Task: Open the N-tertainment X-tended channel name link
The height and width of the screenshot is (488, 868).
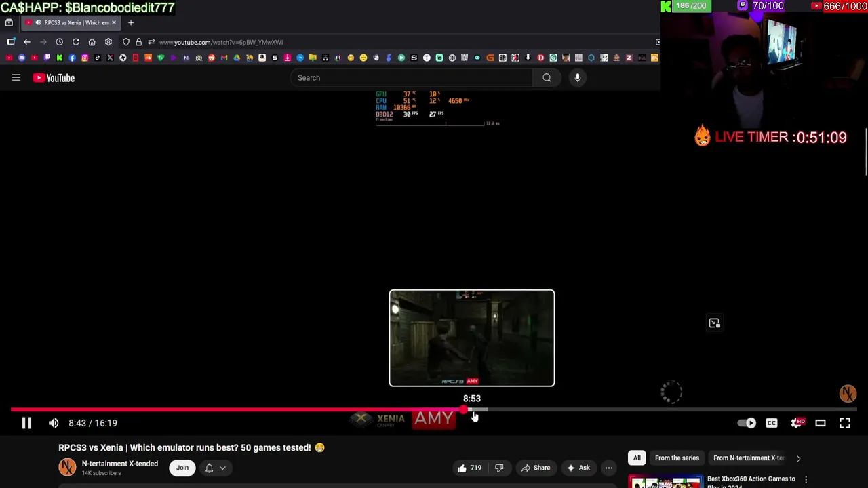Action: (x=120, y=464)
